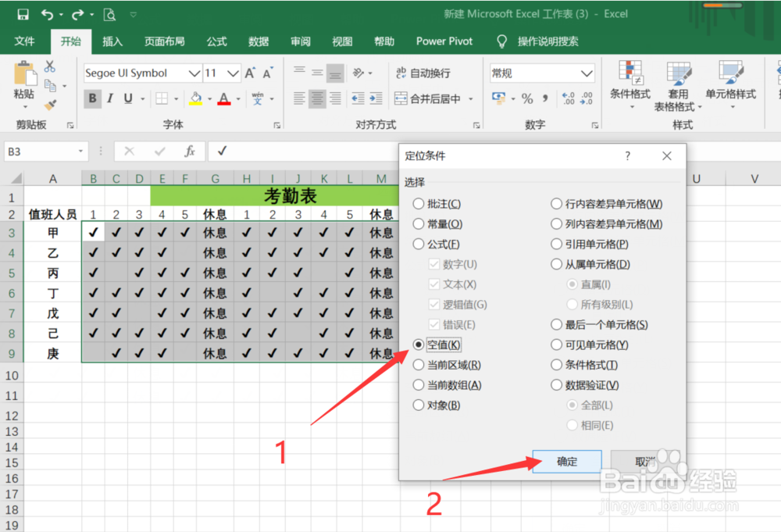Screen dimensions: 781x532
Task: Click the percent style icon
Action: coord(527,98)
